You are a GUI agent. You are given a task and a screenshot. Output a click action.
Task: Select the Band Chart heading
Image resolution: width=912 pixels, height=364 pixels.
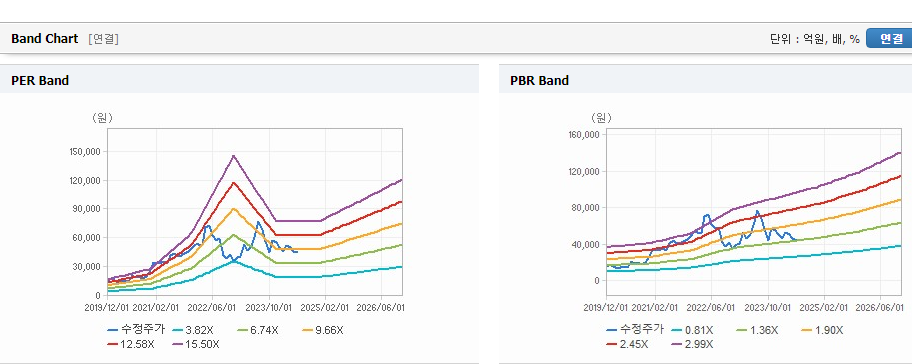coord(44,38)
